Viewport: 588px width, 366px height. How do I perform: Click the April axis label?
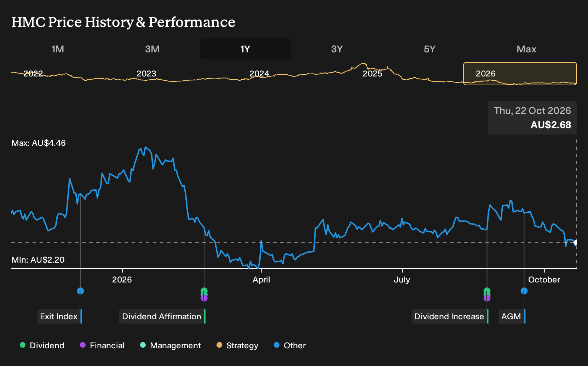tap(261, 280)
